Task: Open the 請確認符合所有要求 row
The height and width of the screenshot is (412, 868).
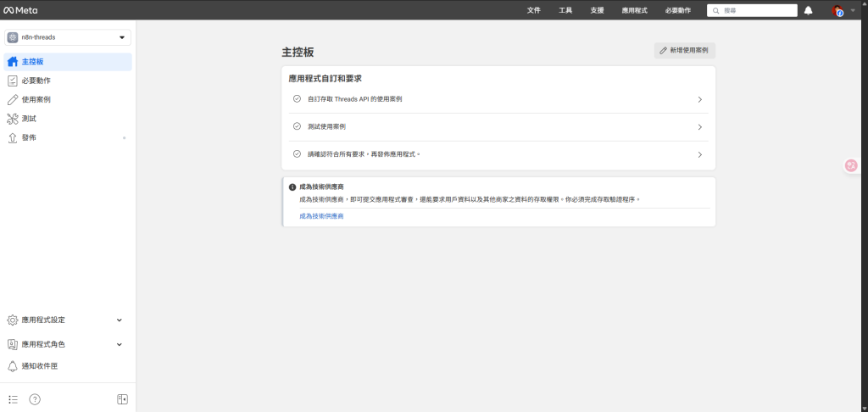Action: tap(498, 154)
